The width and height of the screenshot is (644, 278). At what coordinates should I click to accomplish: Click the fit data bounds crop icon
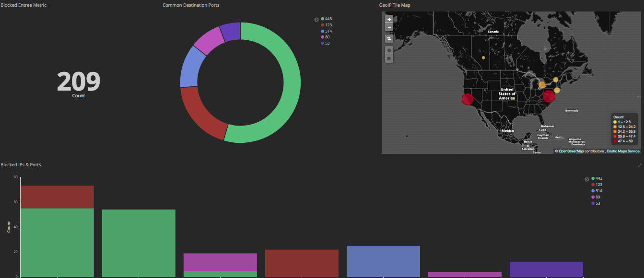pos(389,38)
